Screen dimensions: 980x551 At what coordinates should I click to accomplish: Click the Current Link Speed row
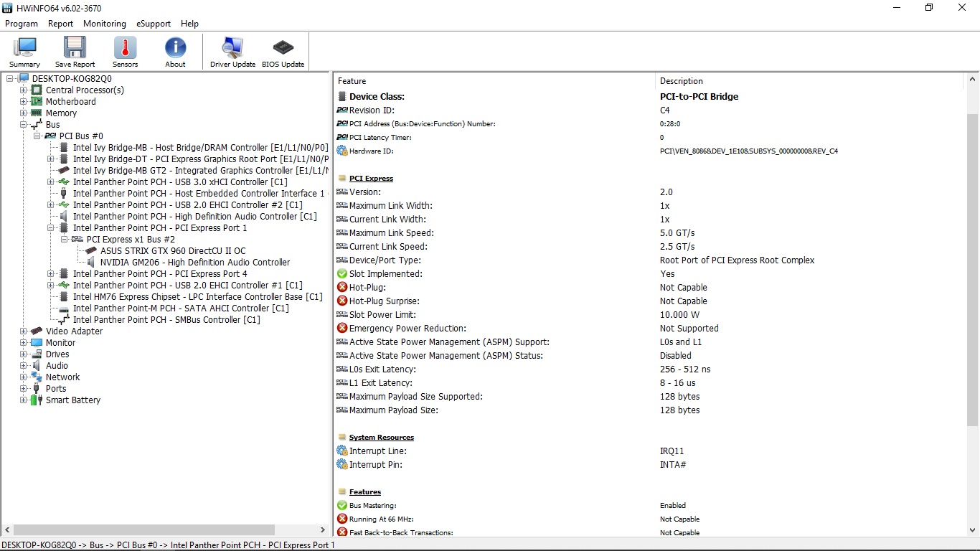[649, 247]
